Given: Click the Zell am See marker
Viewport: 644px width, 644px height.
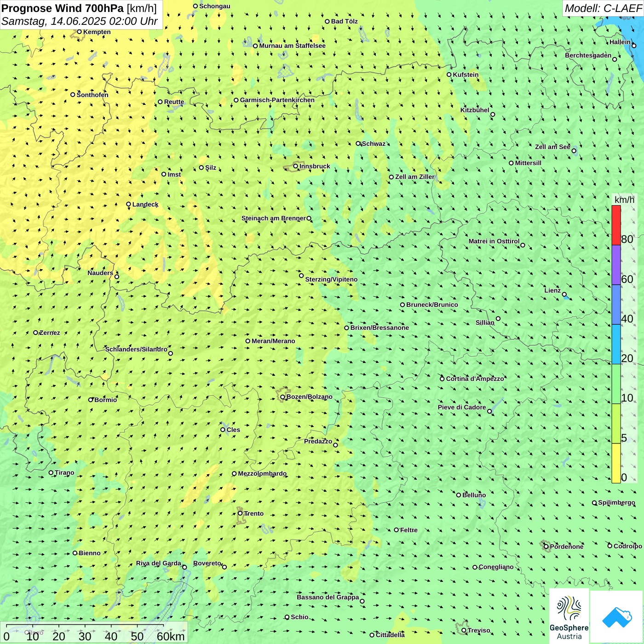Looking at the screenshot, I should tap(574, 150).
